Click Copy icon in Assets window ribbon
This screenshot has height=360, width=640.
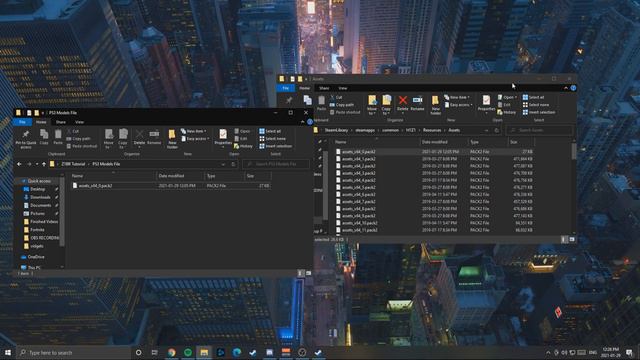[307, 100]
